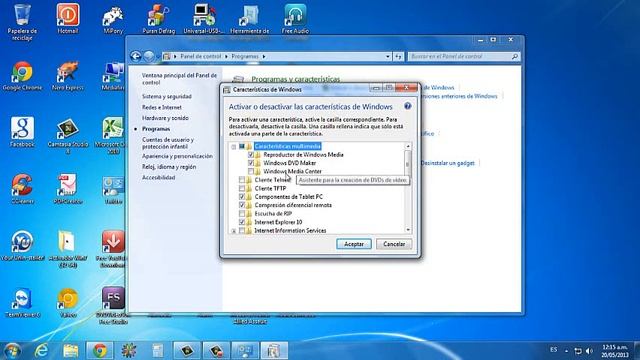Open the Windows Start button
The width and height of the screenshot is (640, 360).
[x=12, y=351]
